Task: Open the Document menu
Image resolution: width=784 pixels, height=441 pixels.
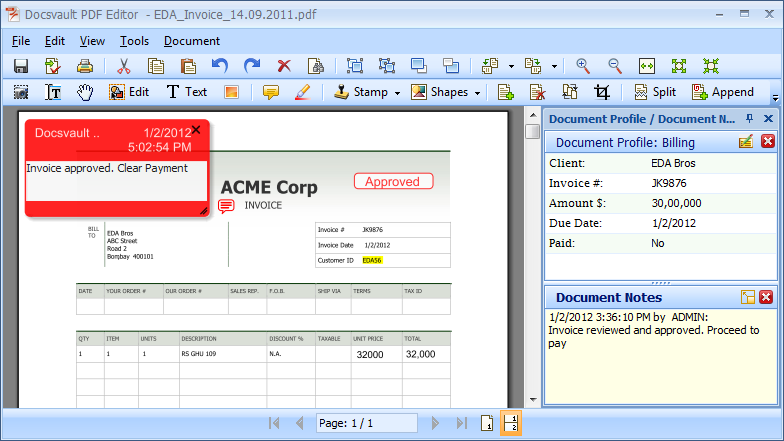Action: point(192,41)
